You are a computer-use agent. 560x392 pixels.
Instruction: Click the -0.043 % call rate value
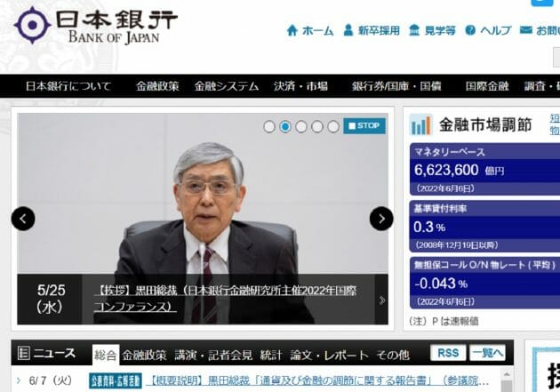click(x=441, y=284)
